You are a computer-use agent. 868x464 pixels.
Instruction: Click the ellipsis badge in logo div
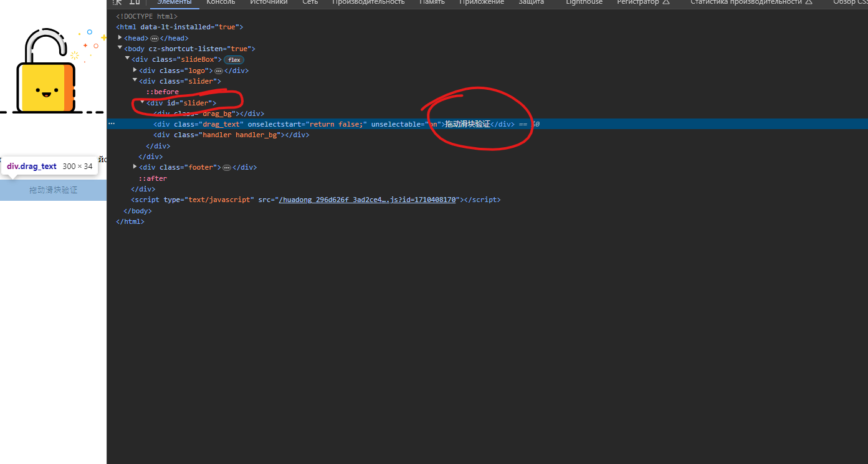pos(218,71)
